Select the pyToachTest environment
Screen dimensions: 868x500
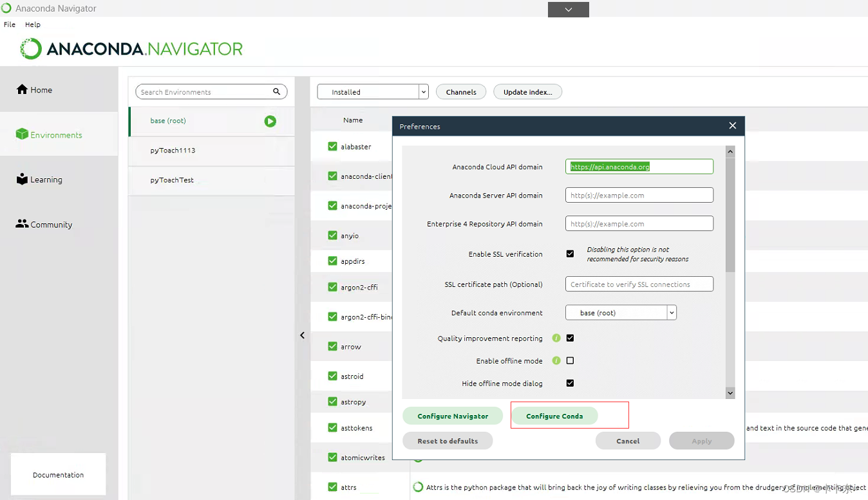point(212,180)
